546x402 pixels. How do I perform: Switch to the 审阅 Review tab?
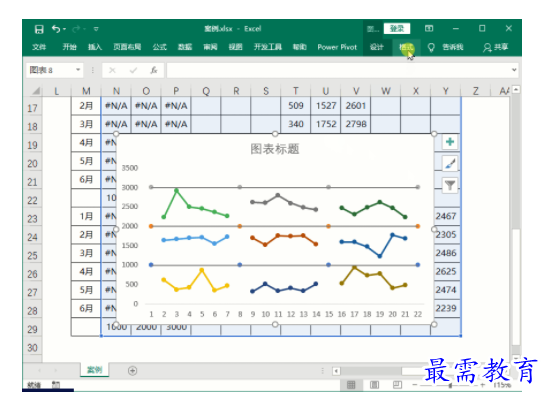[210, 47]
